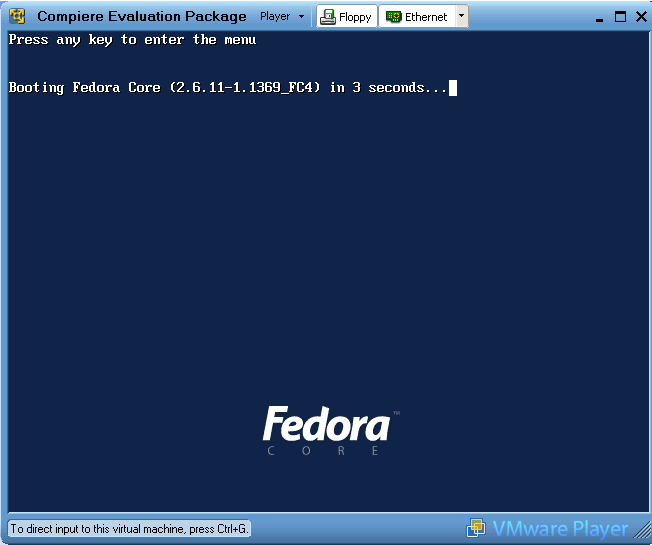
Task: Click the green Ethernet adapter icon
Action: [394, 17]
